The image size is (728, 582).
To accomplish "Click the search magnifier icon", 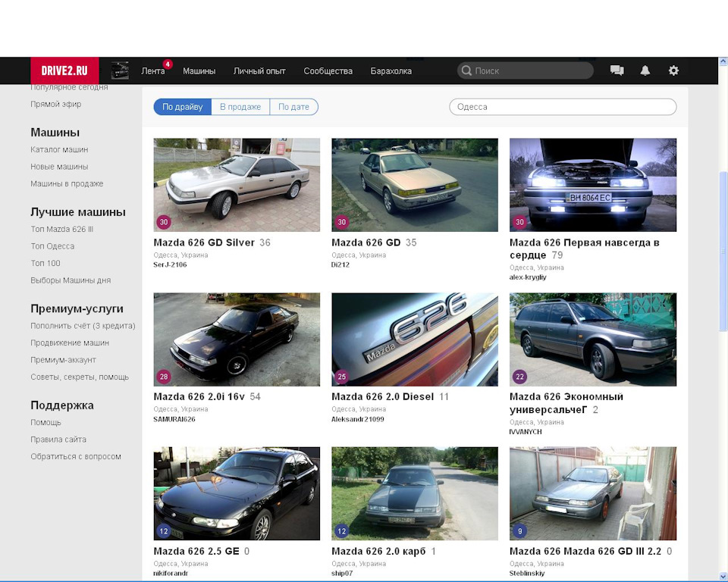I will [x=466, y=70].
